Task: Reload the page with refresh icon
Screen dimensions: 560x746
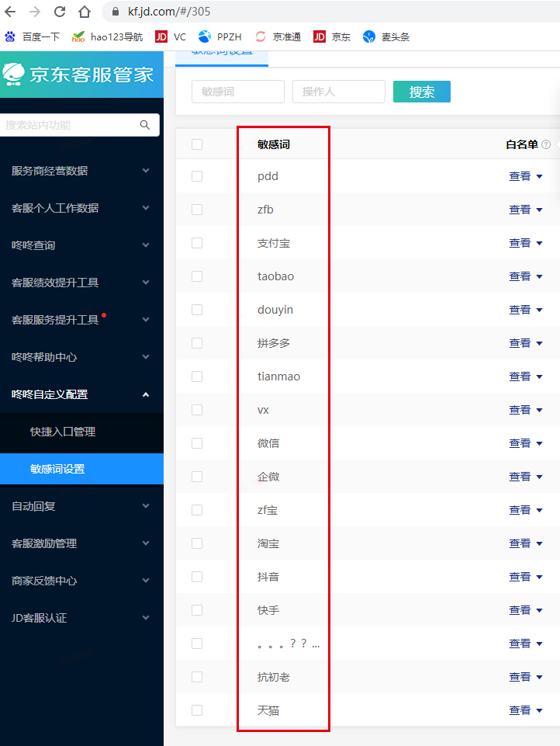Action: 60,12
